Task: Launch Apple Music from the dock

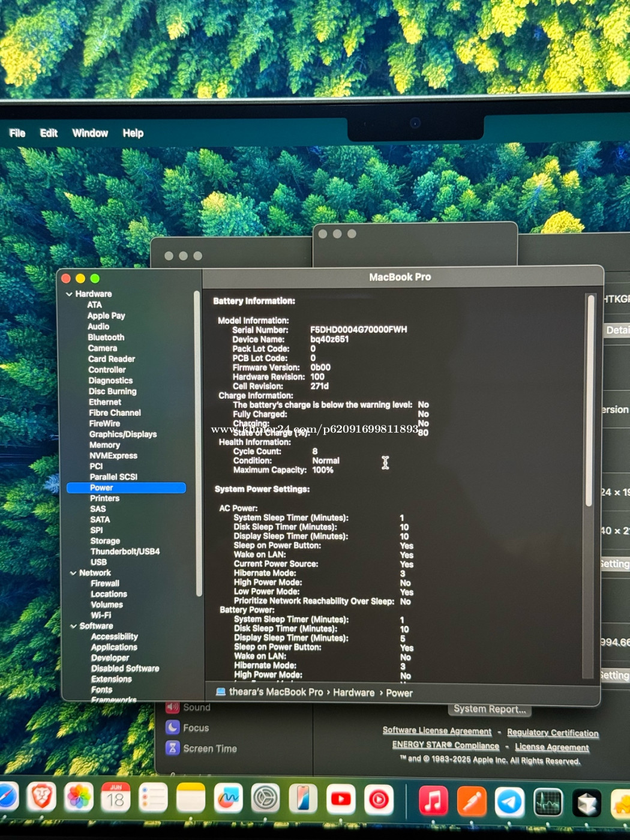Action: coord(433,801)
